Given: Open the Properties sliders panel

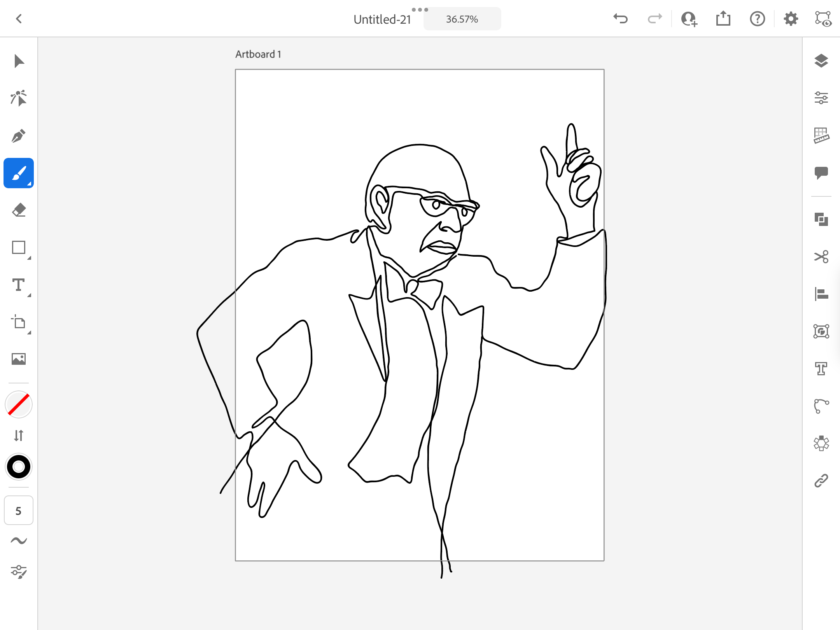Looking at the screenshot, I should (821, 98).
